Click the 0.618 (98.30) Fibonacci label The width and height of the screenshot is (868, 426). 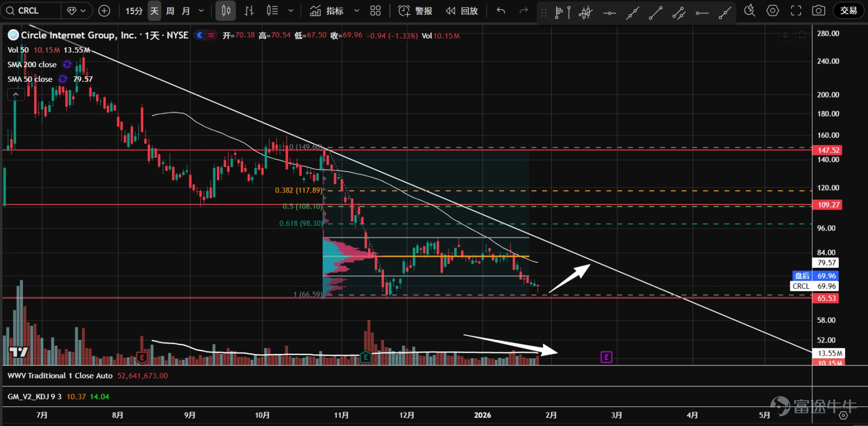[301, 223]
